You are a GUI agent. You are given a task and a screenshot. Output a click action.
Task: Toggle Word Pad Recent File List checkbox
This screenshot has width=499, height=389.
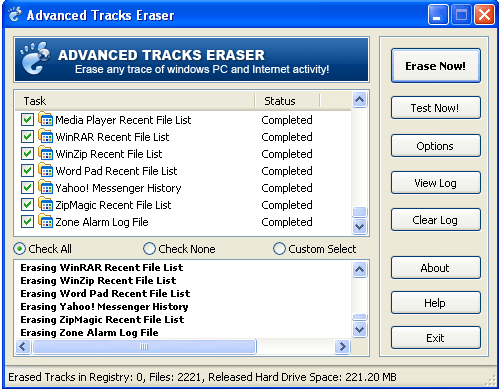[27, 171]
